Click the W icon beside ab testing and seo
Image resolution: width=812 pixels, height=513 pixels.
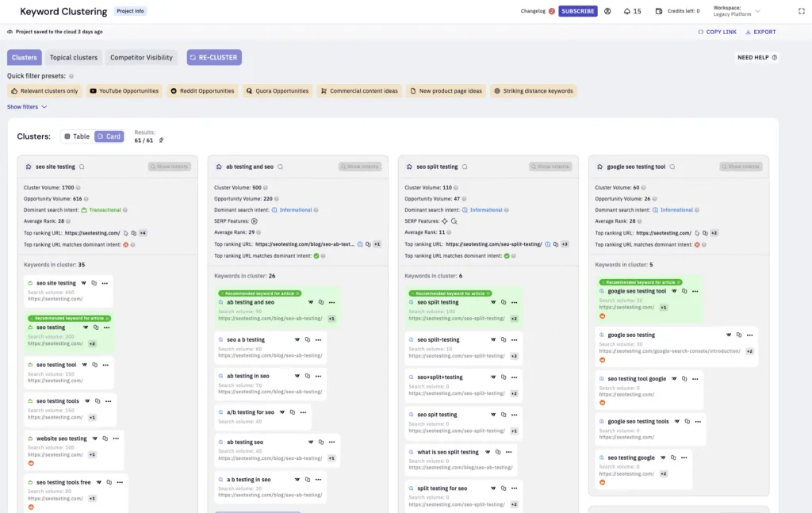[x=310, y=302]
